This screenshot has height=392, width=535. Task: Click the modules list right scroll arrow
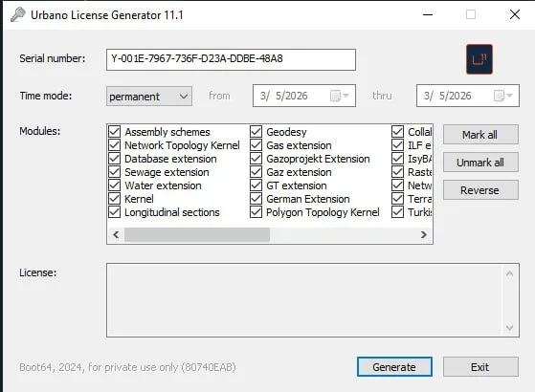pos(423,234)
